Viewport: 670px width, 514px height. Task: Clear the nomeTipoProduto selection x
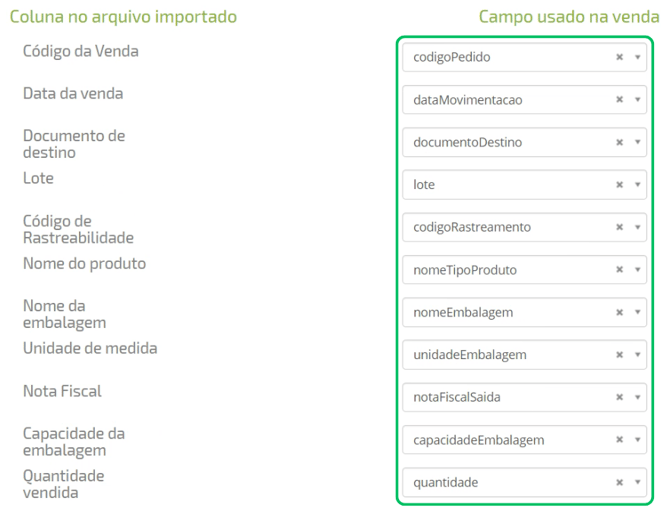tap(620, 270)
